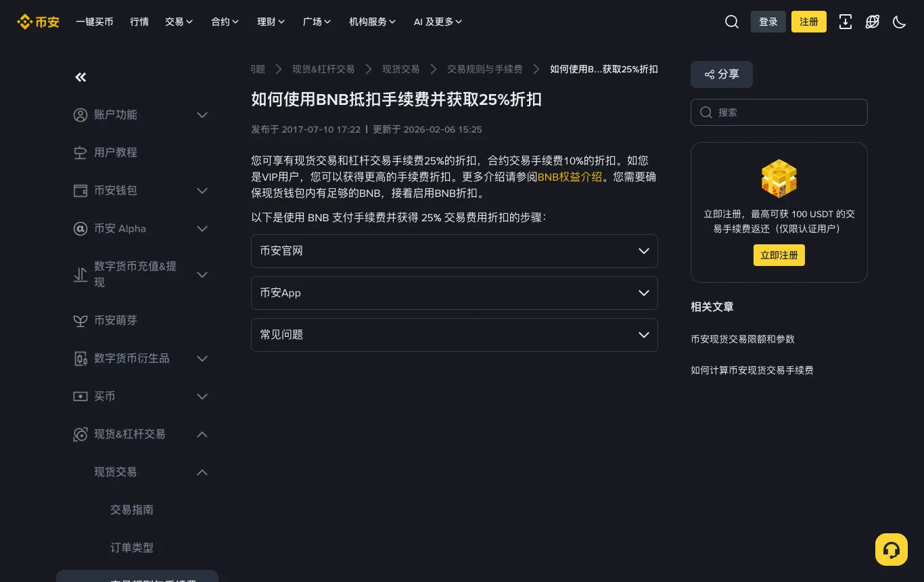Click 行情 in the top navigation
Screen dimensions: 924x582
(x=139, y=22)
